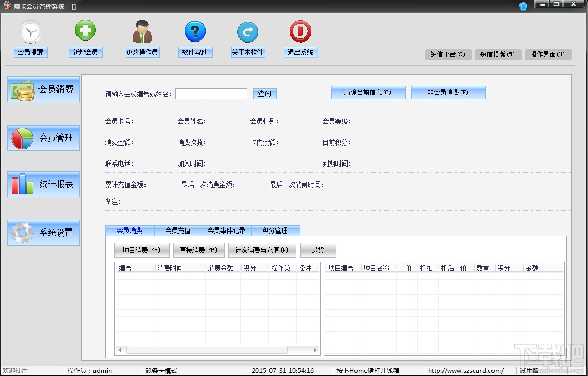Open 短信模版(M) button
Viewport: 588px width, 376px height.
[498, 54]
